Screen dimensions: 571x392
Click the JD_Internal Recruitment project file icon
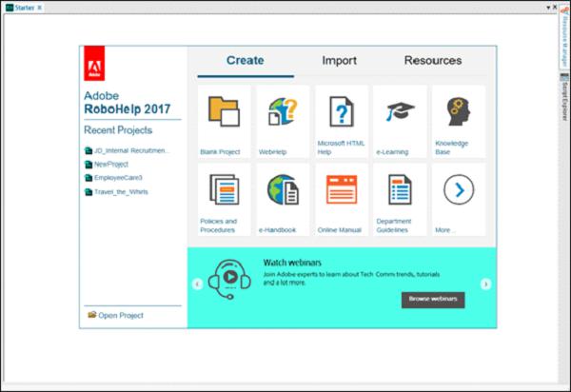pyautogui.click(x=89, y=150)
